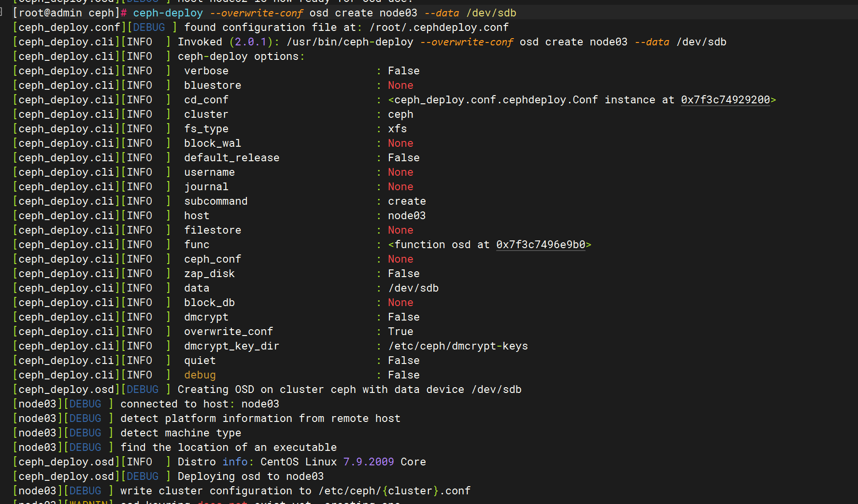
Task: Click the '[root@admin ceph]#' shell prompt
Action: pyautogui.click(x=70, y=13)
